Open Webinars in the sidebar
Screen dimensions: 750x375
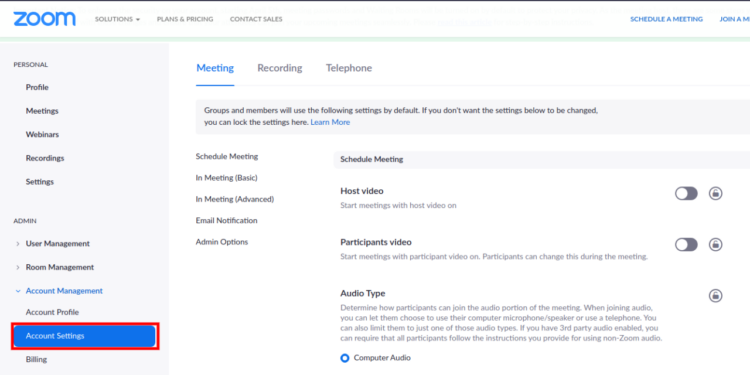click(43, 134)
